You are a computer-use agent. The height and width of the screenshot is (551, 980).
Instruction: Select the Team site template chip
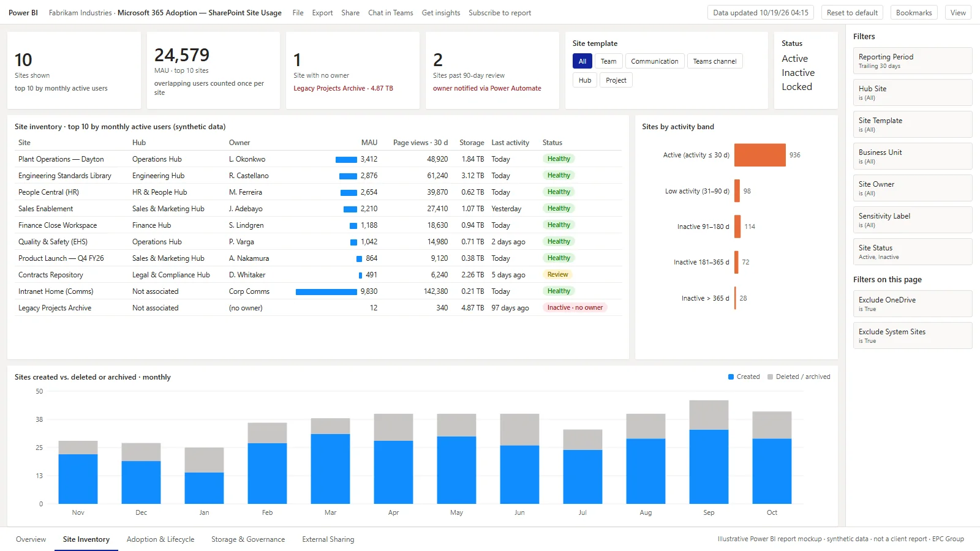coord(608,61)
